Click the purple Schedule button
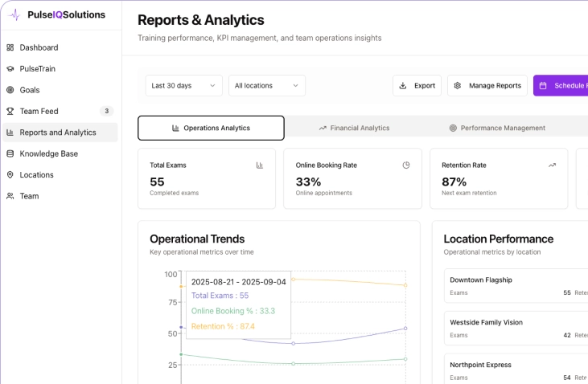This screenshot has height=384, width=588. (x=561, y=86)
